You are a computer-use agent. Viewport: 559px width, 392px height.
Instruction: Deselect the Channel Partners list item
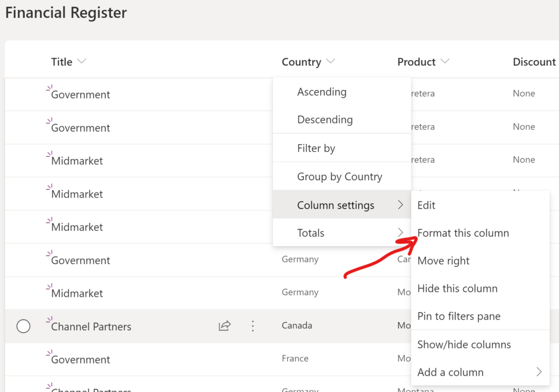tap(23, 325)
